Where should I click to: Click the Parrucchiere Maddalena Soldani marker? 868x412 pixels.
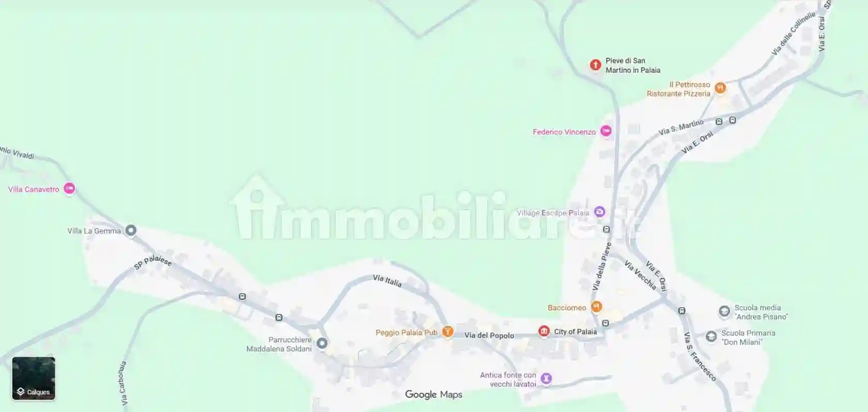coord(322,343)
